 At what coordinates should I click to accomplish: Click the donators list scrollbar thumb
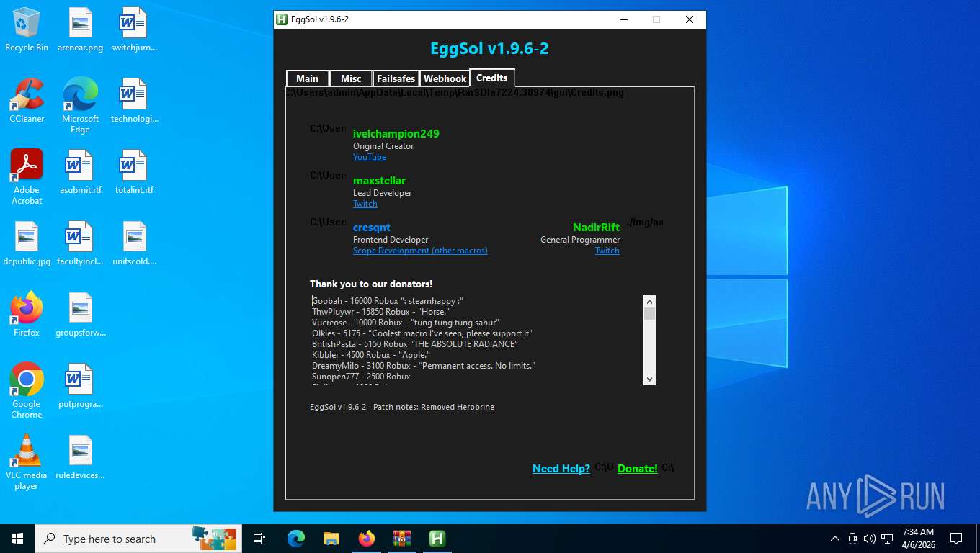[650, 315]
